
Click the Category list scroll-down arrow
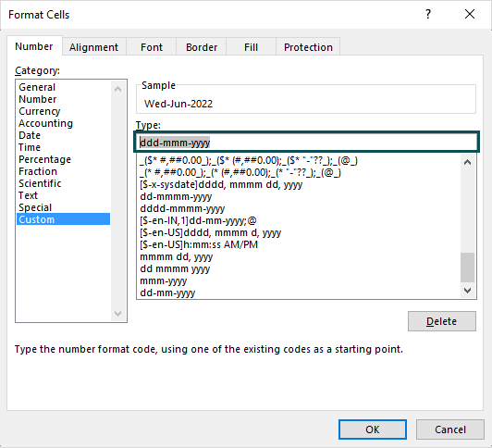tap(118, 313)
